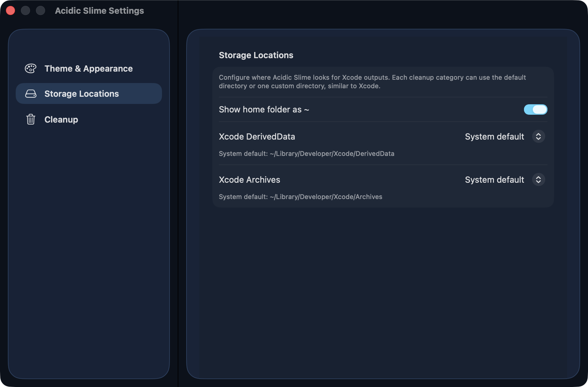Disable home folder abbreviation display
Image resolution: width=588 pixels, height=387 pixels.
[536, 109]
